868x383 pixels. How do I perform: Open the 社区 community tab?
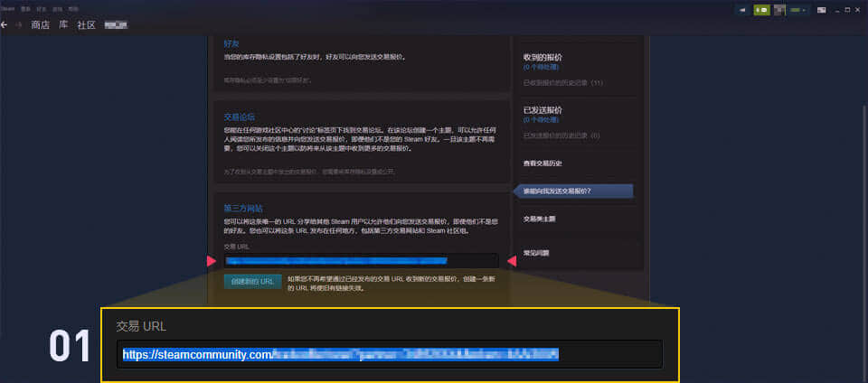(x=87, y=25)
